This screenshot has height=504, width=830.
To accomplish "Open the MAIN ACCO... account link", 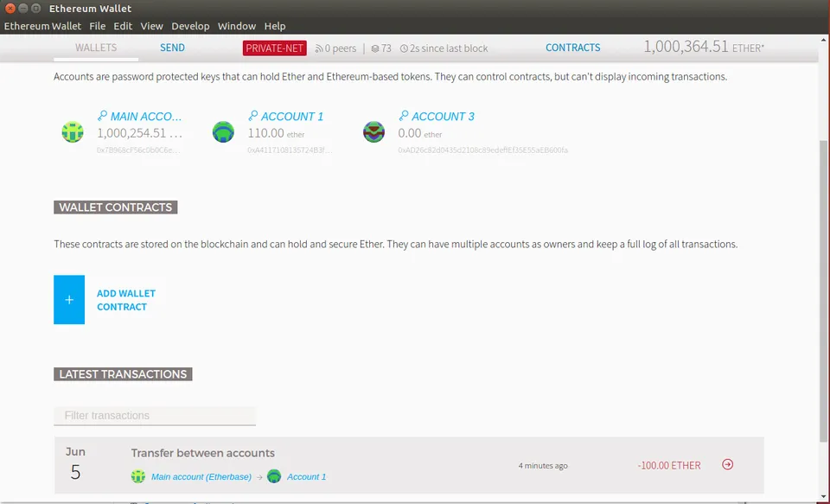I will coord(145,117).
